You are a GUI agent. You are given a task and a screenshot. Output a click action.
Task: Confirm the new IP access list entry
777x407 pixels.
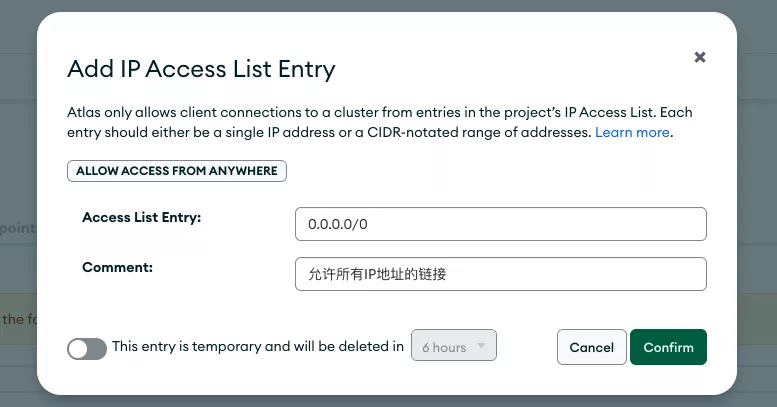pyautogui.click(x=668, y=347)
